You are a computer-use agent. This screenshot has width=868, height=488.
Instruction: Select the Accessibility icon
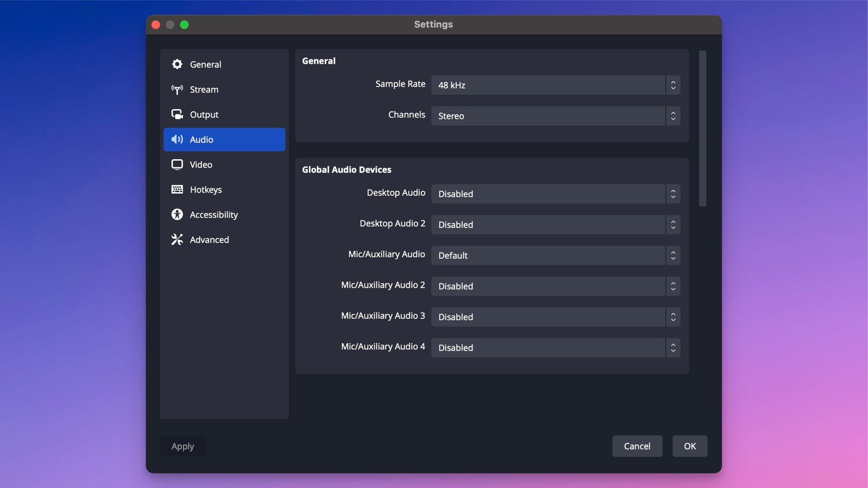177,214
